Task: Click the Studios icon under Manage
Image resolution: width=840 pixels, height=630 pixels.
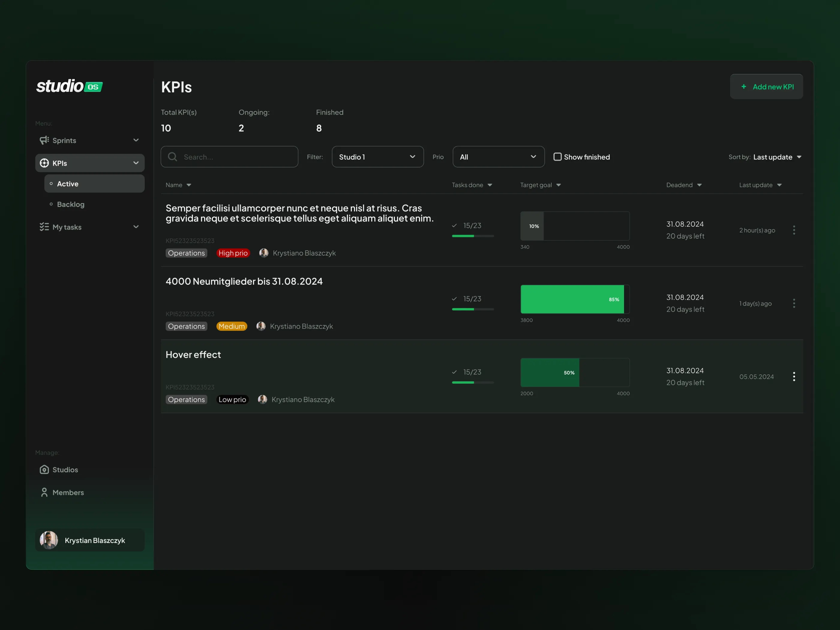Action: click(44, 469)
